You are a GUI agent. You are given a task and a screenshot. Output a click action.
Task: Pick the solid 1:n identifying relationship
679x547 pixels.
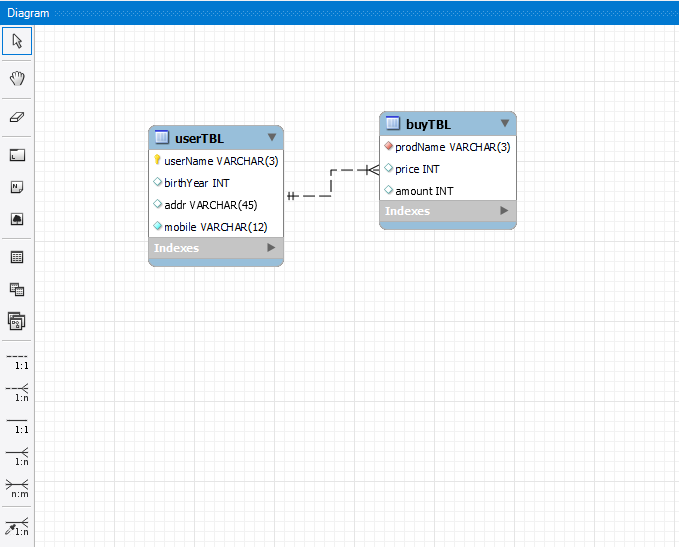[x=17, y=456]
